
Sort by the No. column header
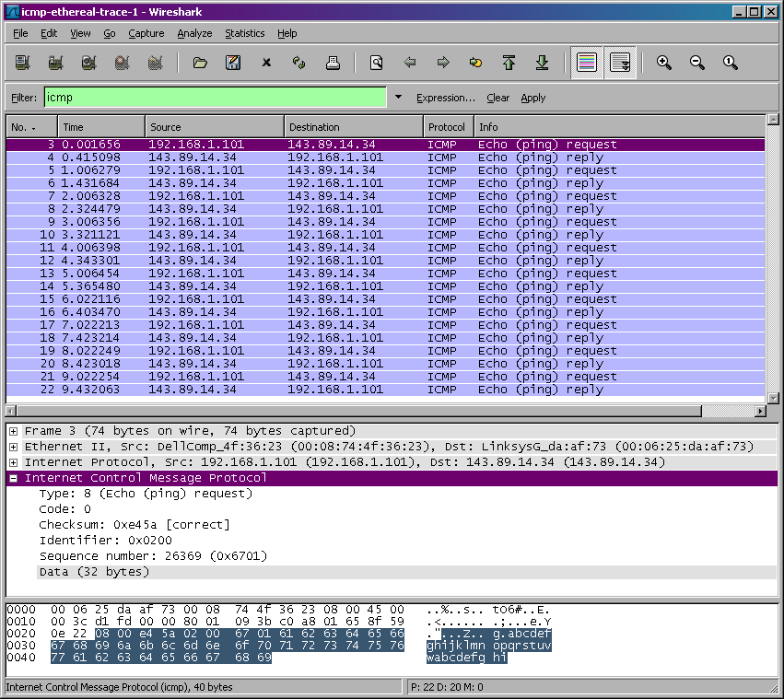click(31, 127)
